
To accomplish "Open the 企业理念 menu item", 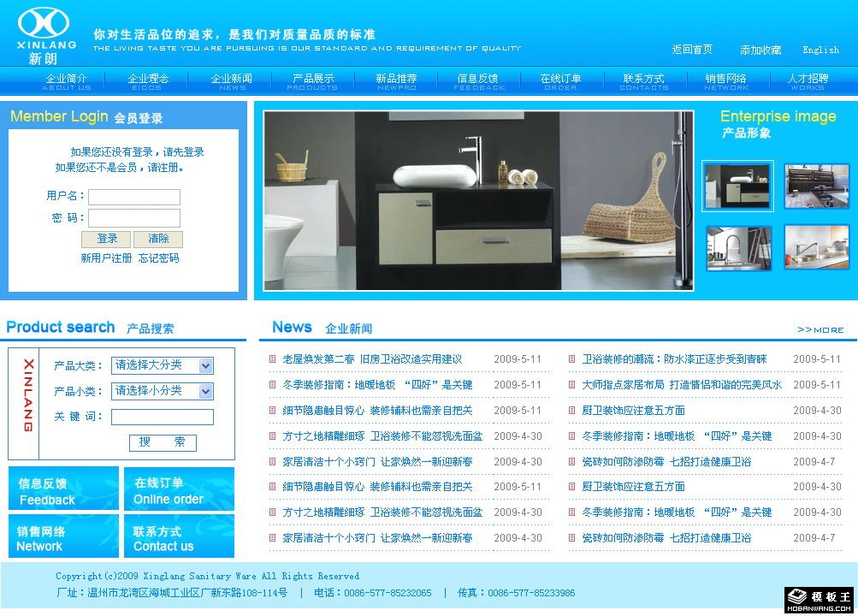I will (148, 81).
